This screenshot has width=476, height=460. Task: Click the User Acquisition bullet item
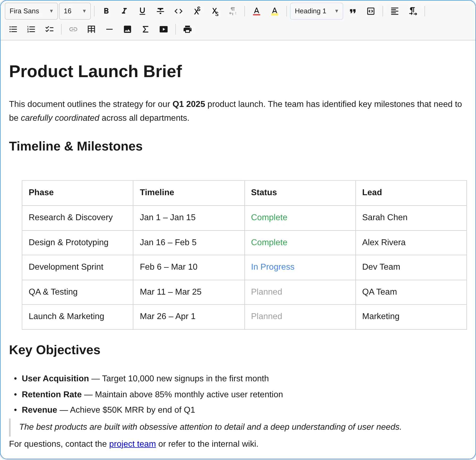point(145,378)
